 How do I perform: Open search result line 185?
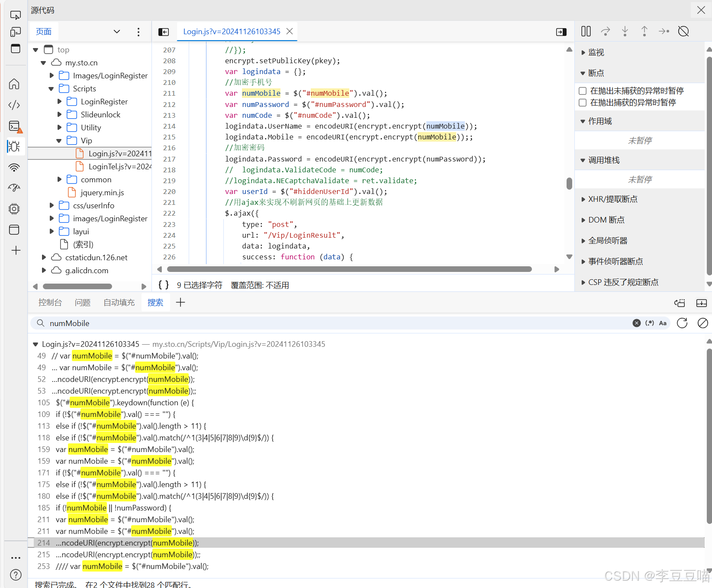(x=366, y=508)
